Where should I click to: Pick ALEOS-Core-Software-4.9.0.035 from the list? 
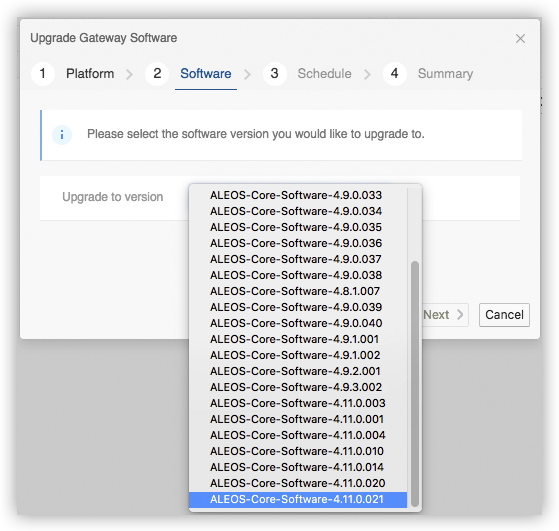click(x=298, y=227)
